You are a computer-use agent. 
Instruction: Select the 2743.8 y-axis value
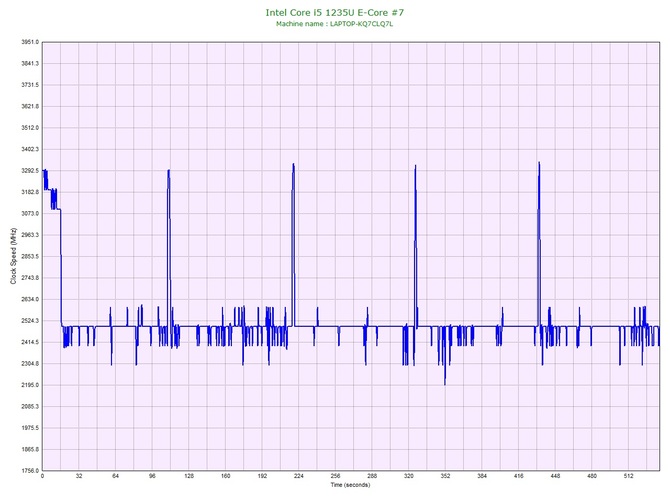click(x=30, y=278)
